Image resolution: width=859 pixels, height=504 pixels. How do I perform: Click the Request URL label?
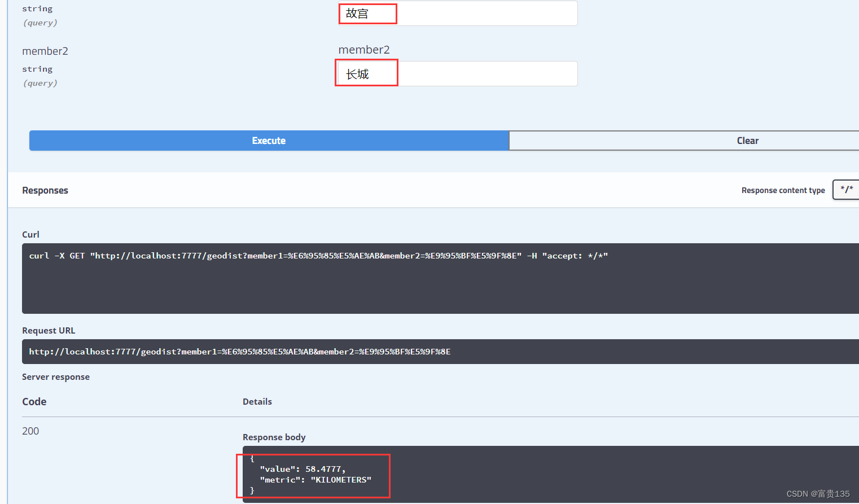point(49,331)
